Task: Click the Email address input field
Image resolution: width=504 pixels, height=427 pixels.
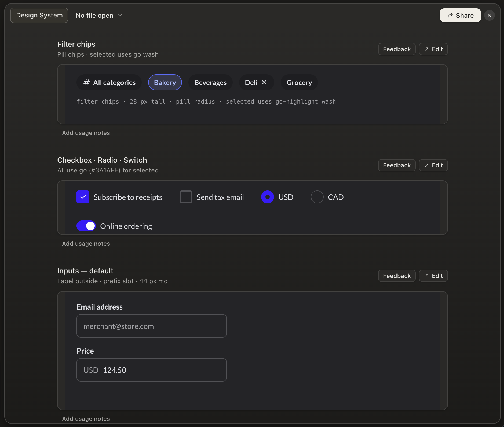Action: (151, 326)
